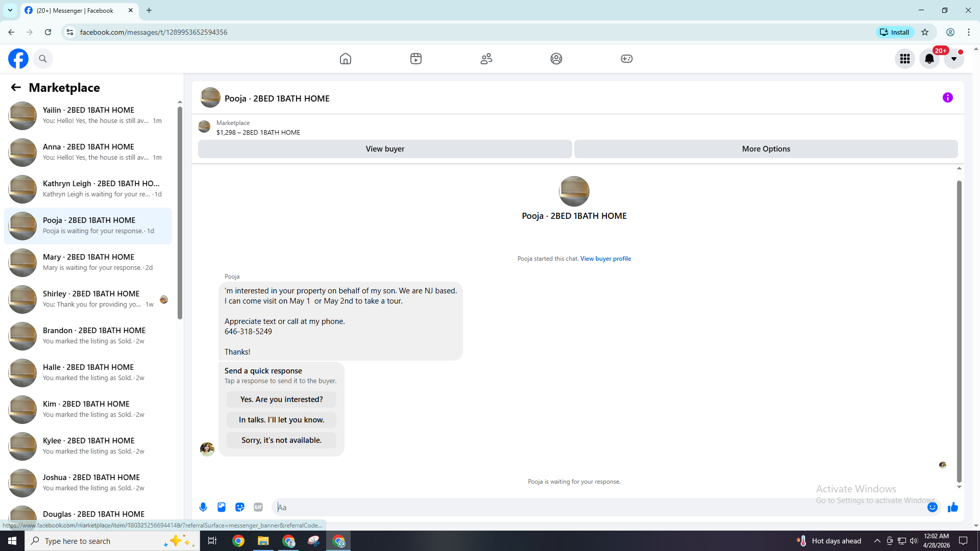Close the Messenger tab
The image size is (980, 551).
tap(131, 10)
